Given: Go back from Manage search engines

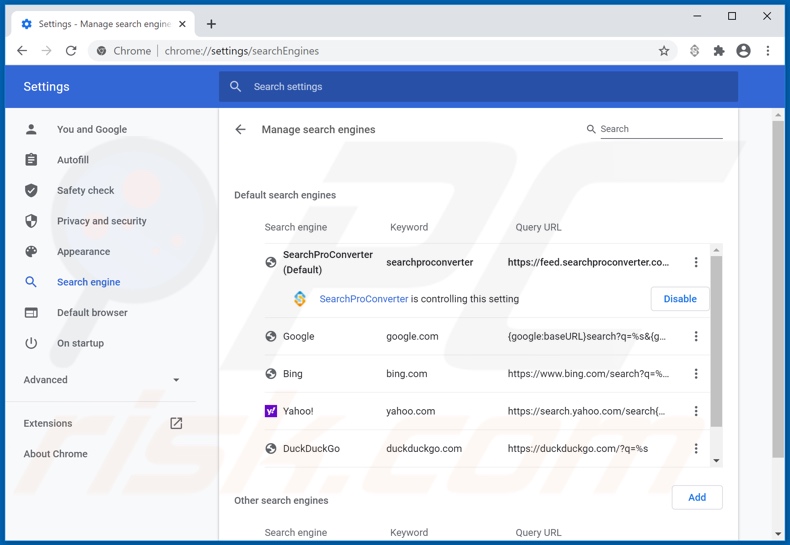Looking at the screenshot, I should (240, 129).
